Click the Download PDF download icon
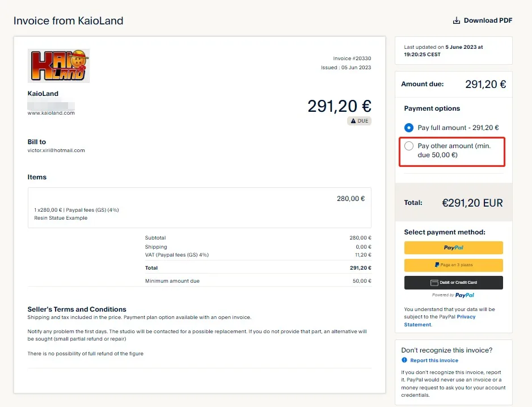532x407 pixels. (x=457, y=20)
